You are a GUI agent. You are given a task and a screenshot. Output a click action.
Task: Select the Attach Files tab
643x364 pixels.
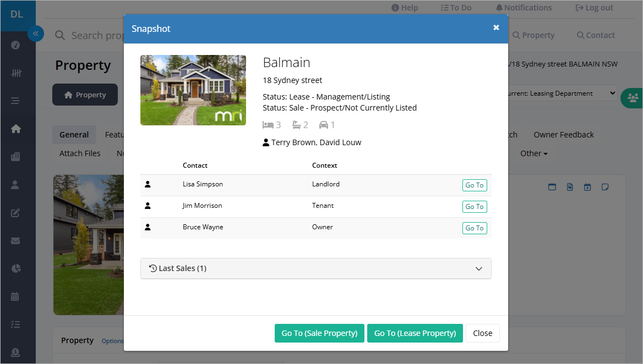pyautogui.click(x=80, y=153)
